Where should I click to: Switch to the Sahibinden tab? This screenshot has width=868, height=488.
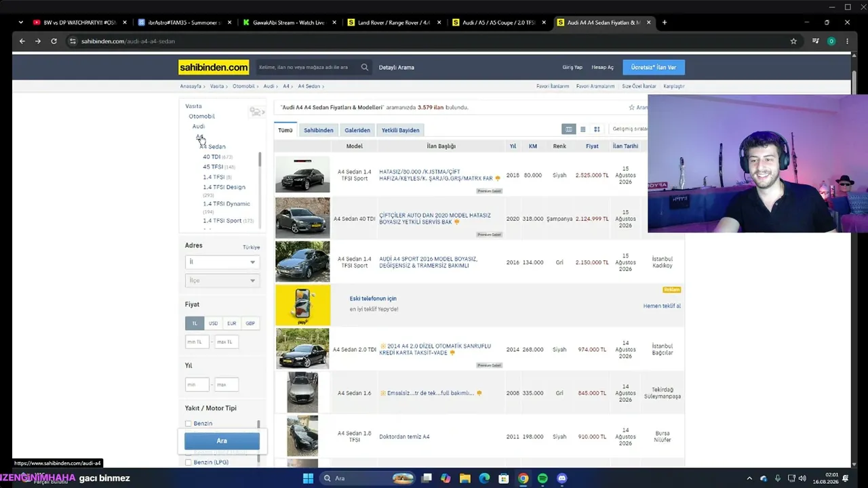click(319, 130)
